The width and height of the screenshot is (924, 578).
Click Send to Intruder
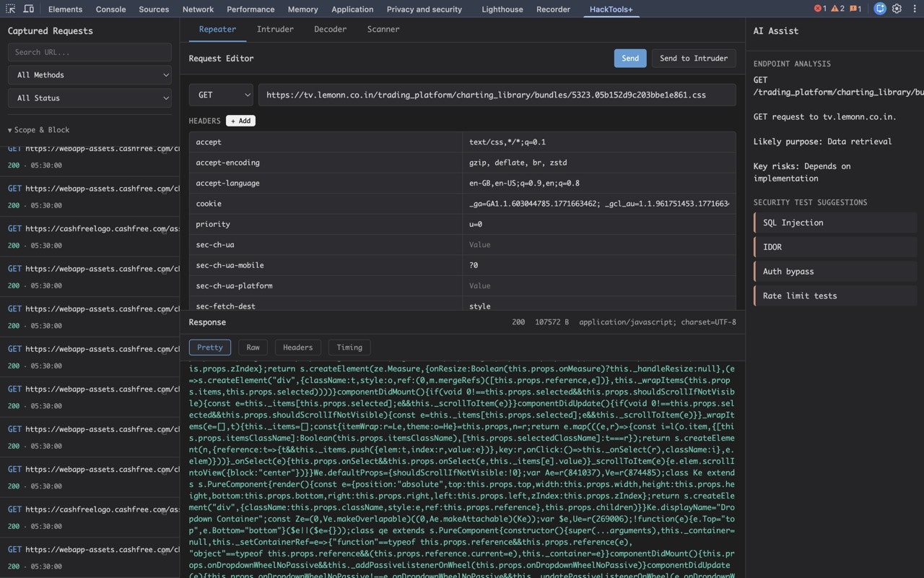click(693, 59)
